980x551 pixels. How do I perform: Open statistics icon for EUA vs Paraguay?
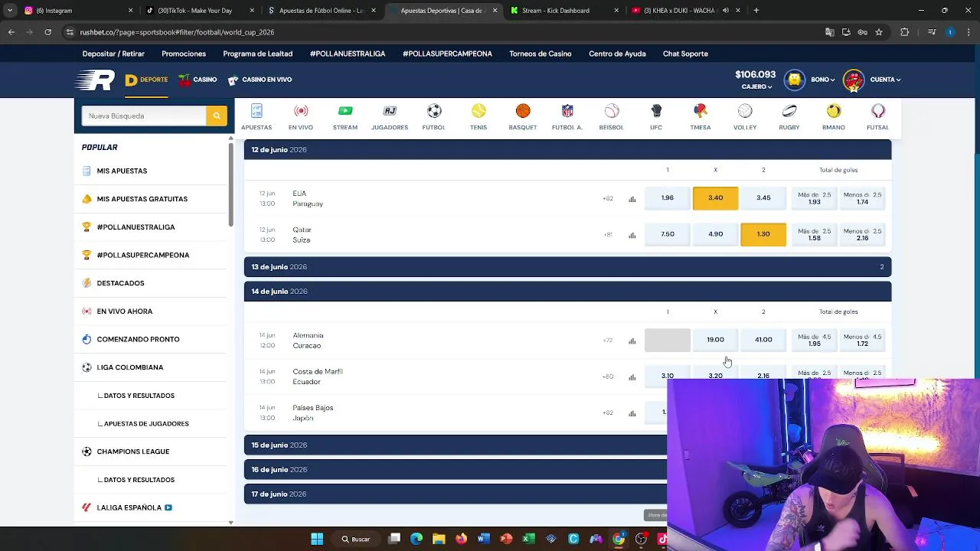632,199
